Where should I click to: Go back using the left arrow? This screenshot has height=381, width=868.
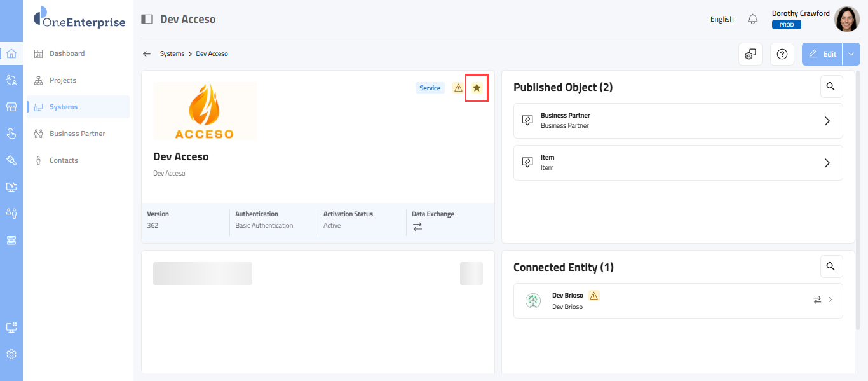click(x=147, y=54)
